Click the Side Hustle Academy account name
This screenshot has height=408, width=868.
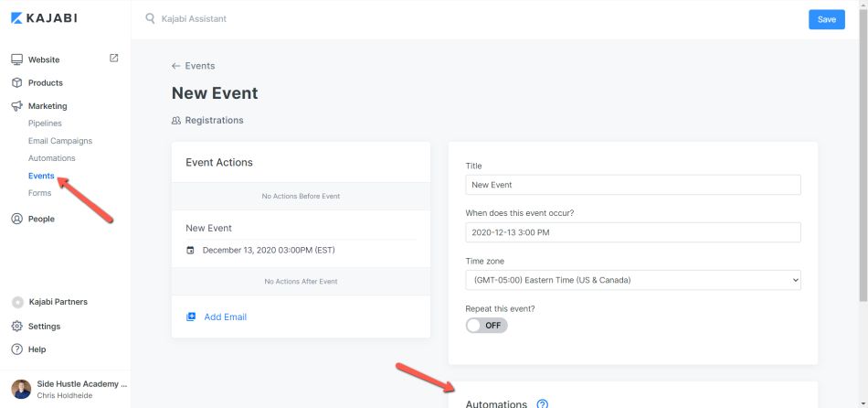pyautogui.click(x=82, y=383)
